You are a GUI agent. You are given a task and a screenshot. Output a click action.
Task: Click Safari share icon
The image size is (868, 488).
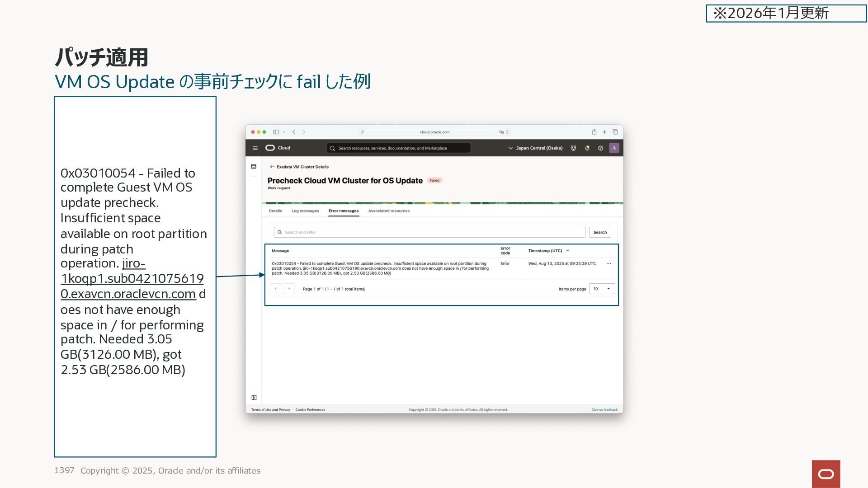pos(594,132)
